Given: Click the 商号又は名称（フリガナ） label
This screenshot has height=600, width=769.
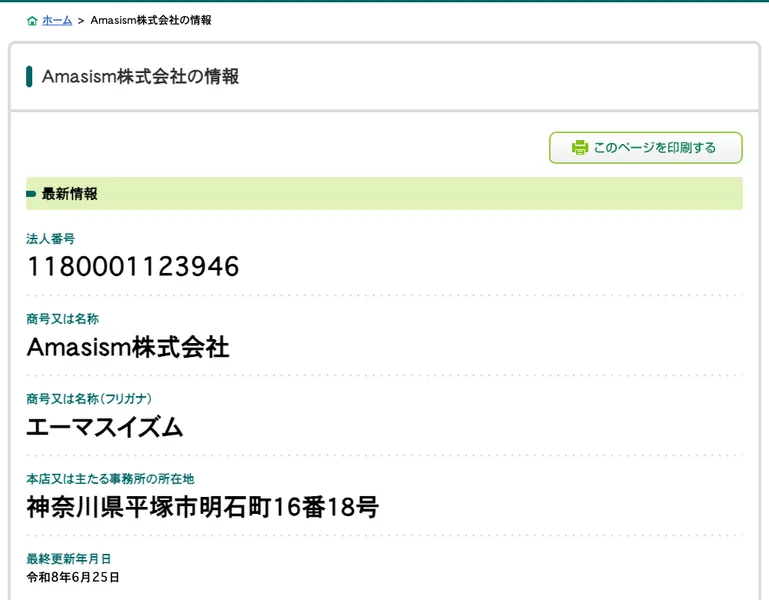Looking at the screenshot, I should tap(89, 399).
